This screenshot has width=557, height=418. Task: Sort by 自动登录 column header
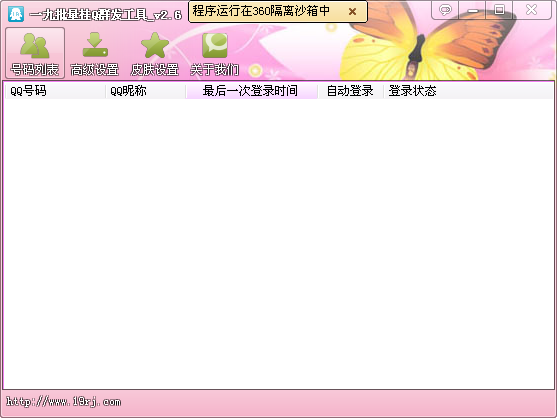click(350, 91)
